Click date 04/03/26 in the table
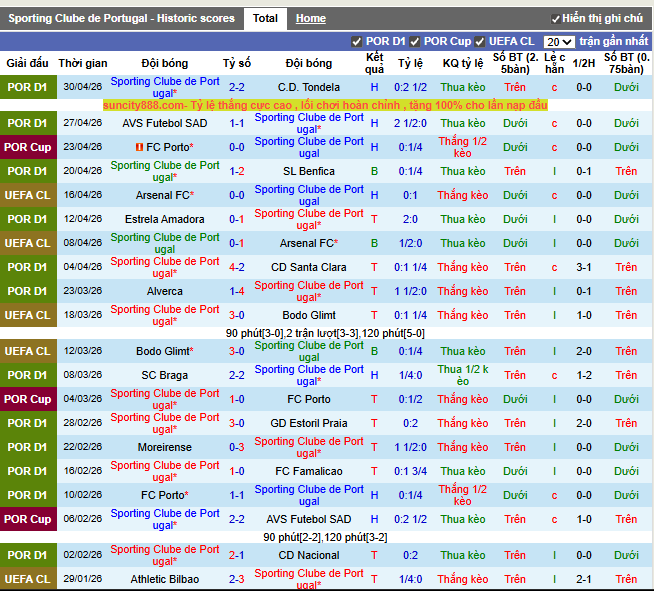 pyautogui.click(x=83, y=399)
